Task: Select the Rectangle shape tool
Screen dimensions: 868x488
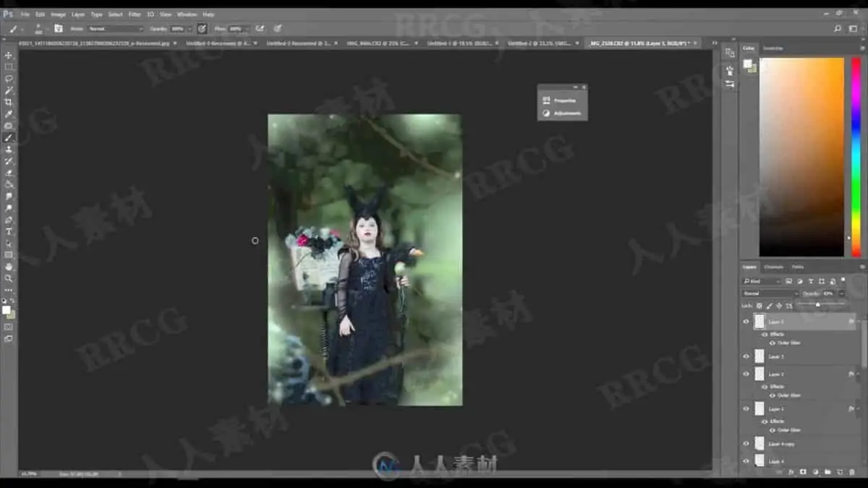Action: (x=9, y=254)
